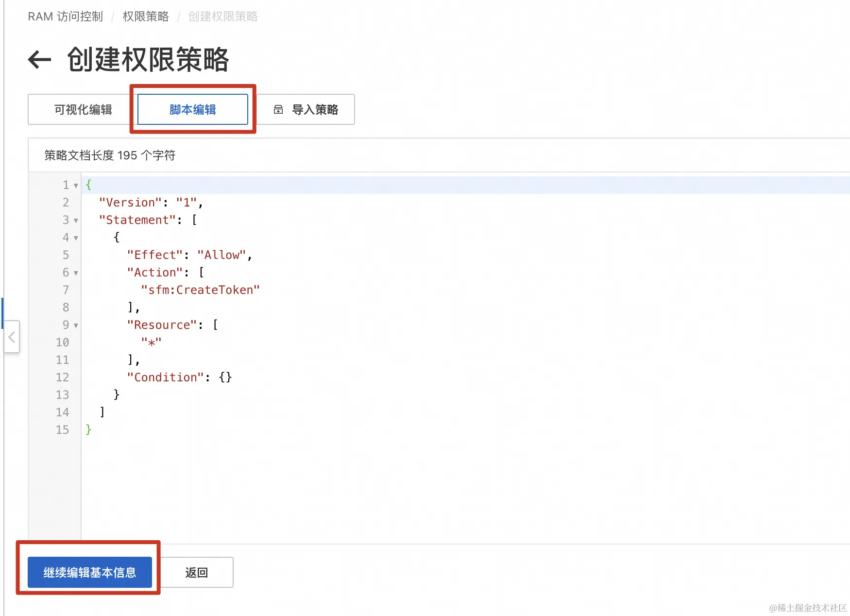This screenshot has height=616, width=850.
Task: Click the "*" resource string
Action: coord(152,342)
